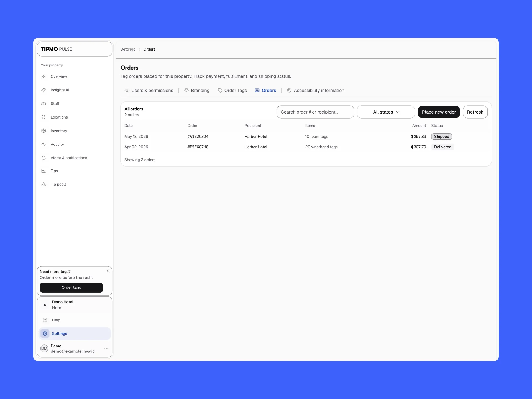Screen dimensions: 532x399
Task: Open the account ellipsis menu
Action: pyautogui.click(x=106, y=349)
